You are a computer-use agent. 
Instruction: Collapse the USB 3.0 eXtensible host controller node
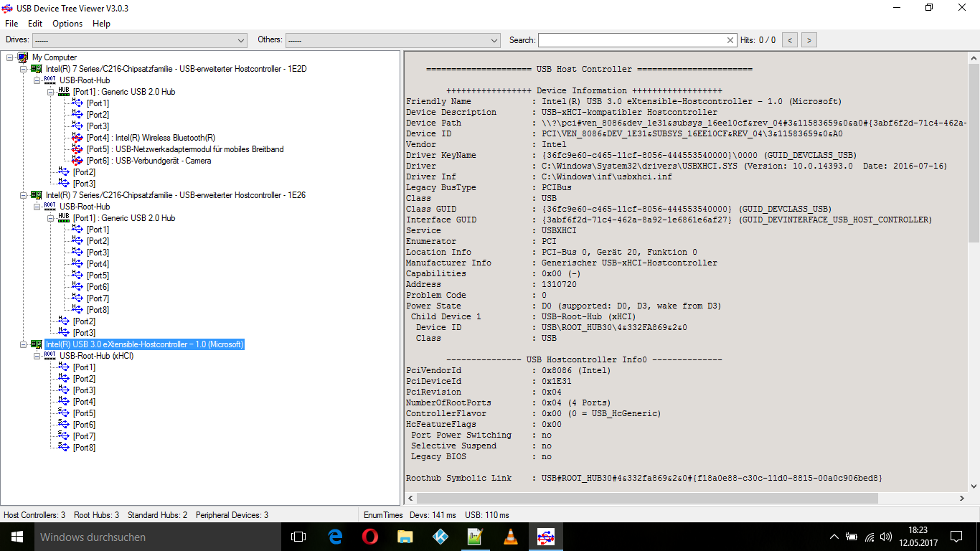(23, 344)
